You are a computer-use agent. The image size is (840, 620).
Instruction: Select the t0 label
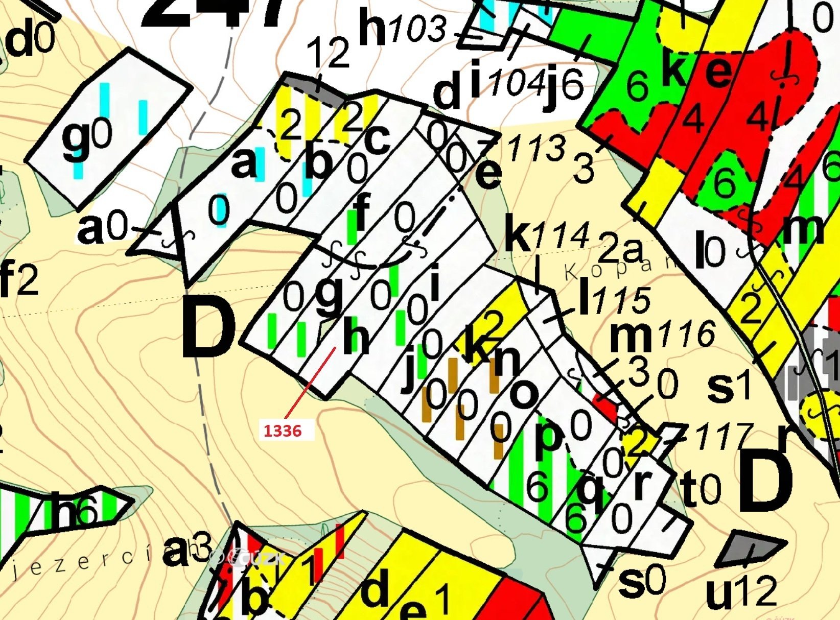[701, 489]
